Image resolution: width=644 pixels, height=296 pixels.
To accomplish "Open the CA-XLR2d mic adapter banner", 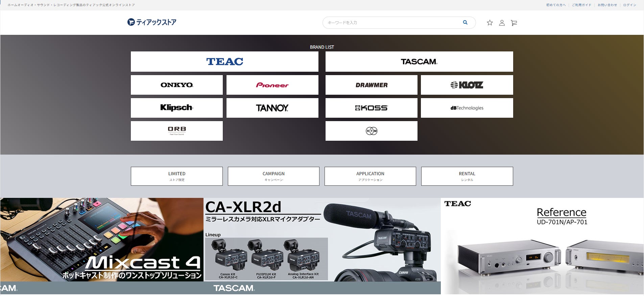I will (322, 246).
